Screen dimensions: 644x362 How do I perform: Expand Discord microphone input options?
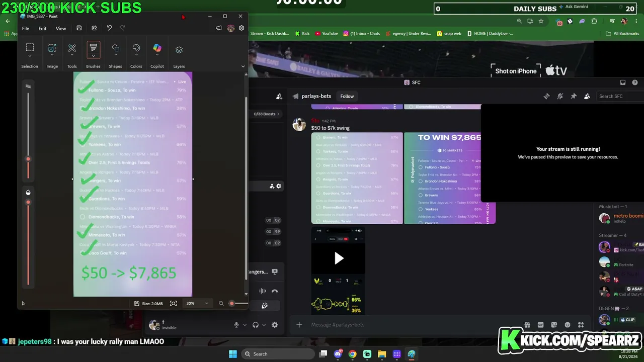click(245, 325)
